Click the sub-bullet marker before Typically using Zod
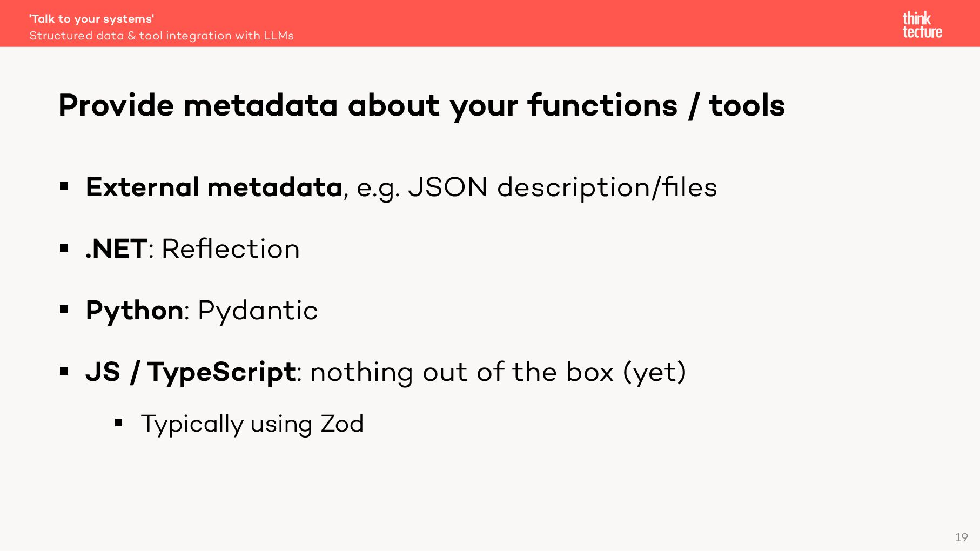Screen dimensions: 980x551 pos(119,423)
